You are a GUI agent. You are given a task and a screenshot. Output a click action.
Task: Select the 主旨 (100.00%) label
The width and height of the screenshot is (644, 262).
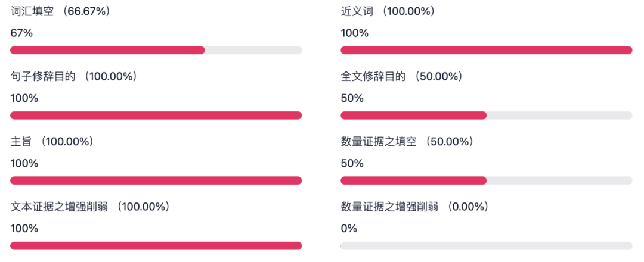(52, 142)
